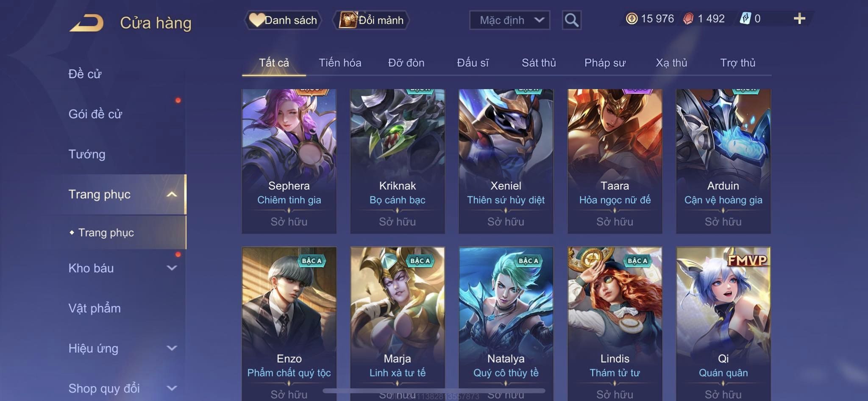868x401 pixels.
Task: Open the Mặc định sort dropdown
Action: (x=509, y=20)
